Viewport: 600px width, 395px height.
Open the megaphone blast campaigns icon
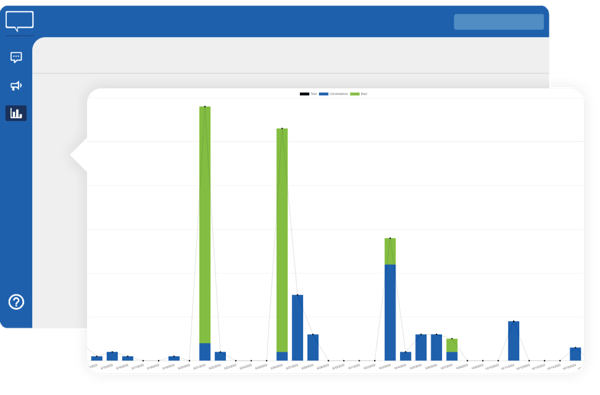point(16,85)
